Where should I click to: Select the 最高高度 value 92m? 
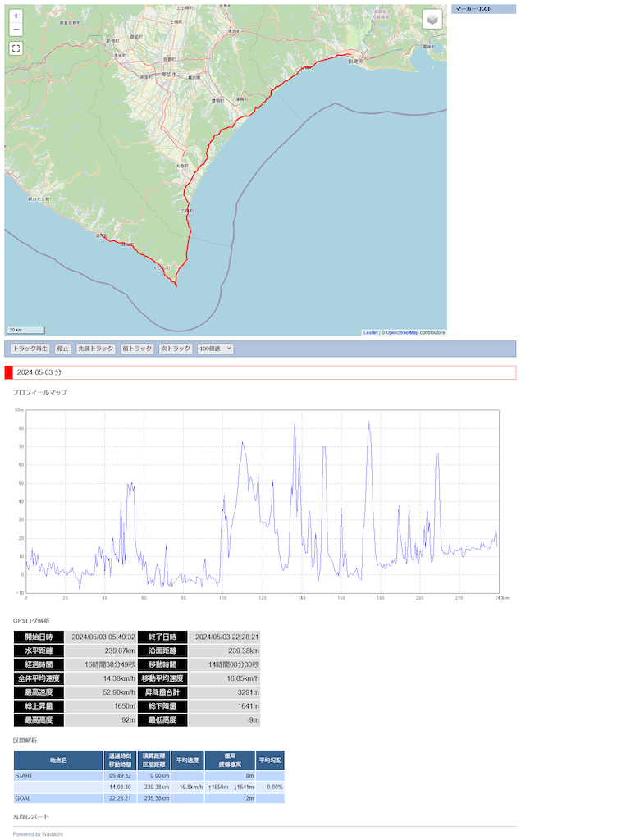101,720
